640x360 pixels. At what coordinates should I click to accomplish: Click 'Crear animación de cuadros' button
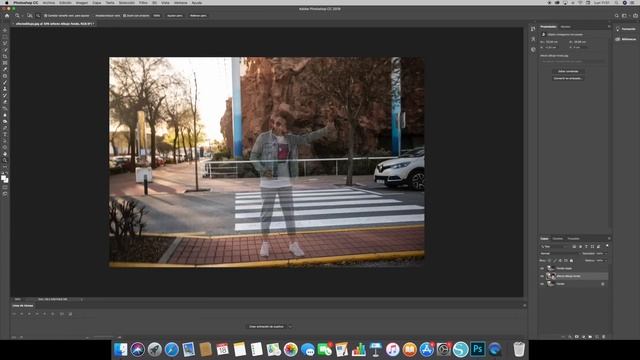pyautogui.click(x=267, y=327)
